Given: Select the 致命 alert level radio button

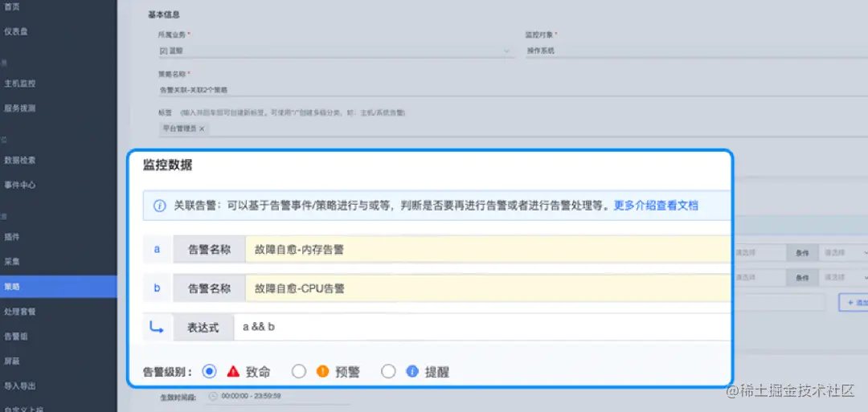Looking at the screenshot, I should (209, 371).
